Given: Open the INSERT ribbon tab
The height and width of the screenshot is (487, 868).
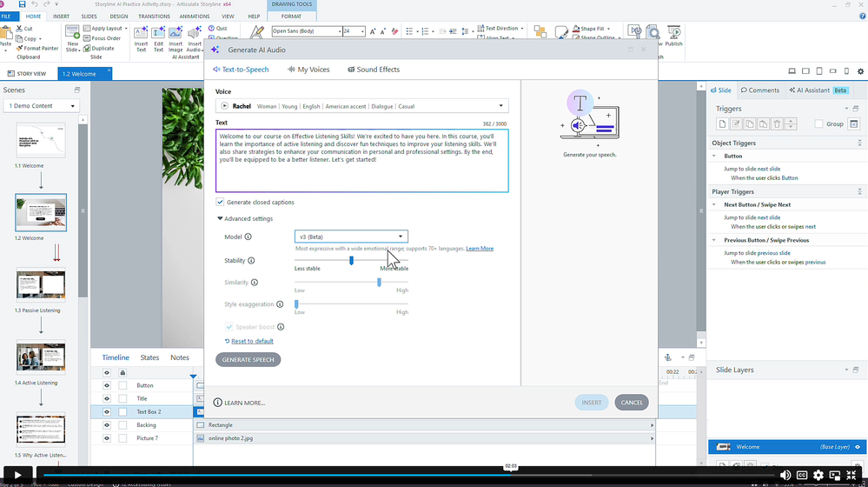Looking at the screenshot, I should (61, 16).
